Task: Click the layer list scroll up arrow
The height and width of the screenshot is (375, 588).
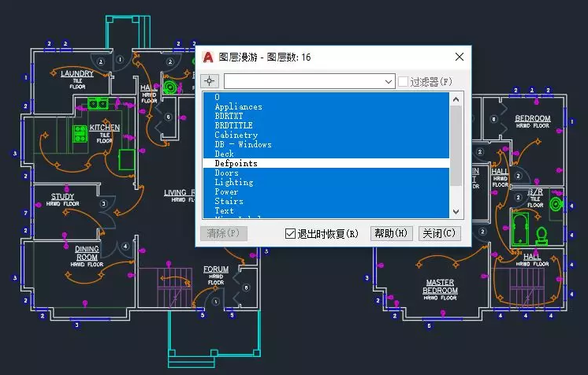Action: click(x=456, y=99)
